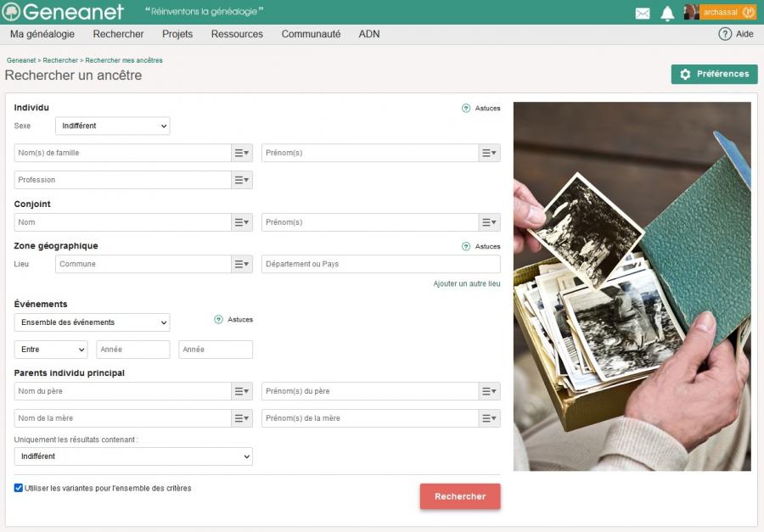Screen dimensions: 764x532
Task: Click the Préférences gear icon
Action: (685, 74)
